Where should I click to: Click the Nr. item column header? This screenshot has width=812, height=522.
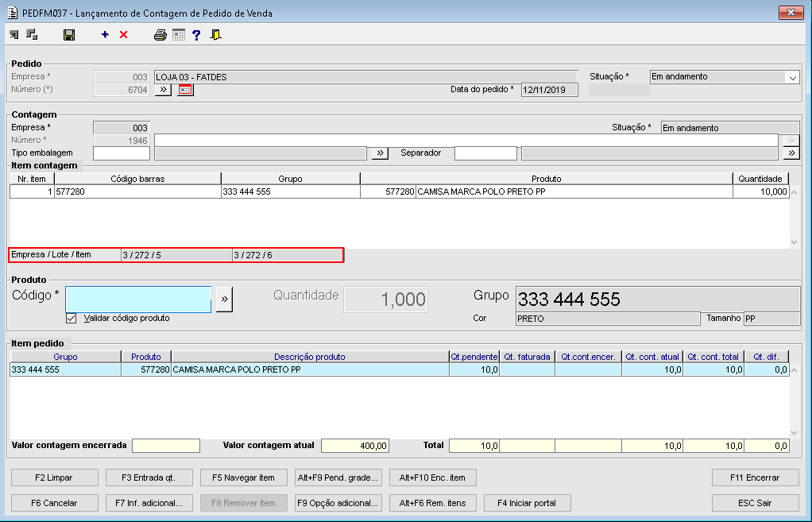[x=32, y=179]
